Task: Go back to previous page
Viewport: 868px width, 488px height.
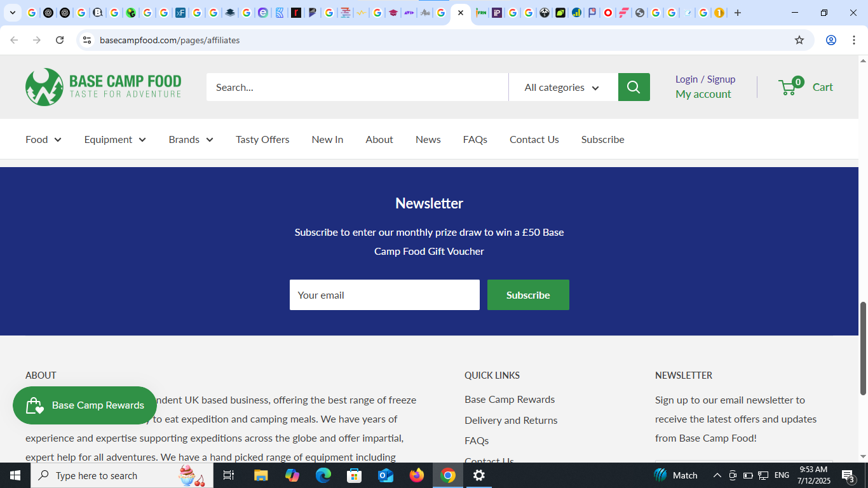Action: pos(14,40)
